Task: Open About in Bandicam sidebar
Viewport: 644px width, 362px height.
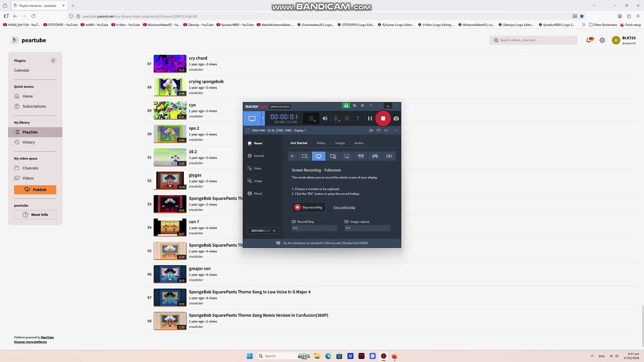Action: (255, 194)
